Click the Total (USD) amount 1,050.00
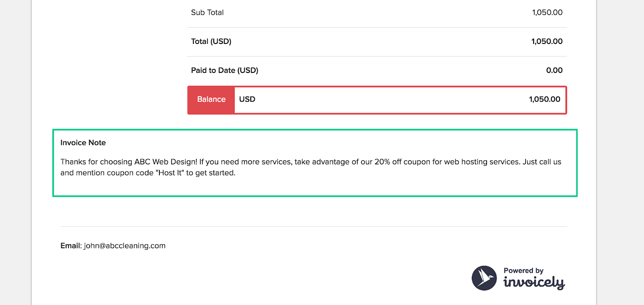This screenshot has height=305, width=644. (547, 41)
